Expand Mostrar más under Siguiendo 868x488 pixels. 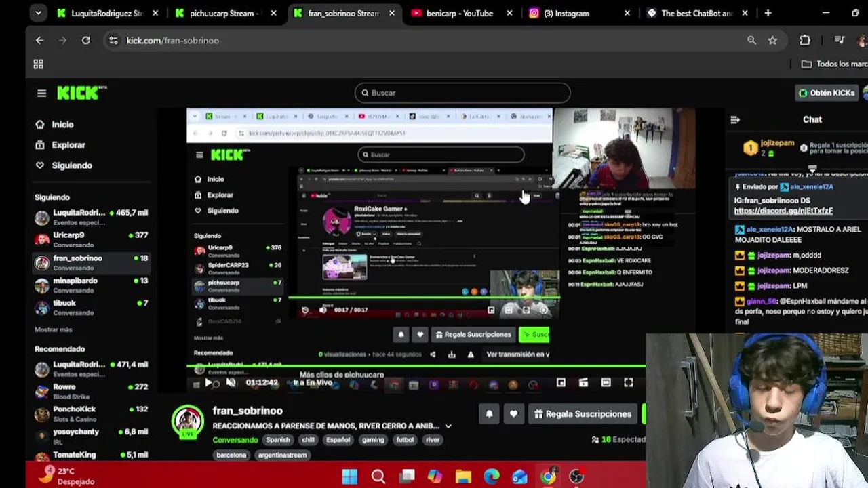53,329
